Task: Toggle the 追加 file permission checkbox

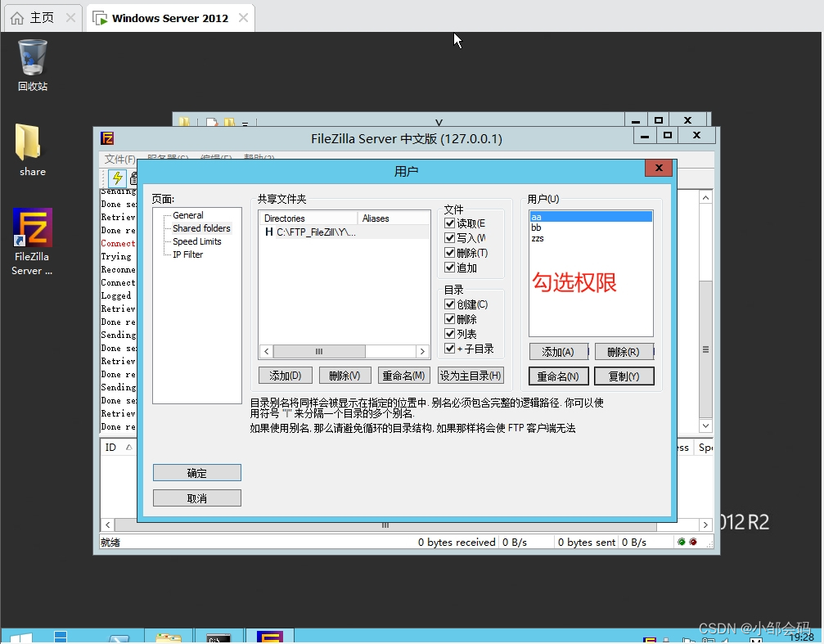Action: pos(449,268)
